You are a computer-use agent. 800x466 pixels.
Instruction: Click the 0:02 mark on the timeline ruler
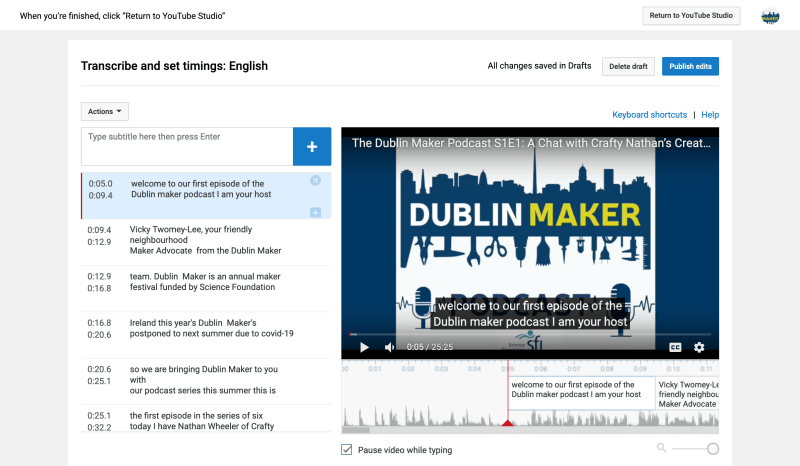click(408, 369)
